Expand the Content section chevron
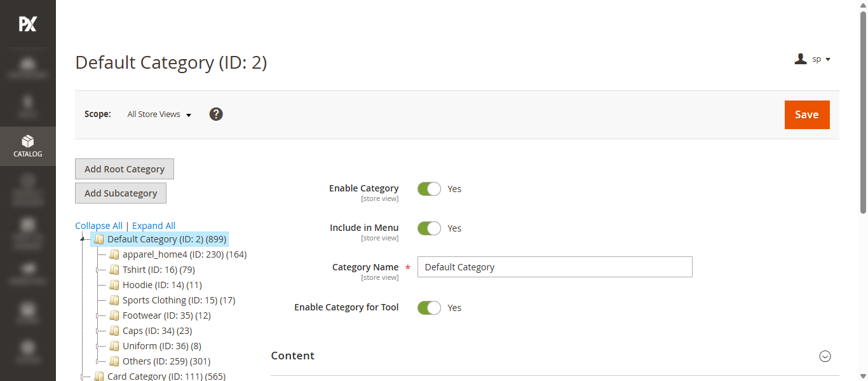The image size is (868, 381). tap(825, 356)
